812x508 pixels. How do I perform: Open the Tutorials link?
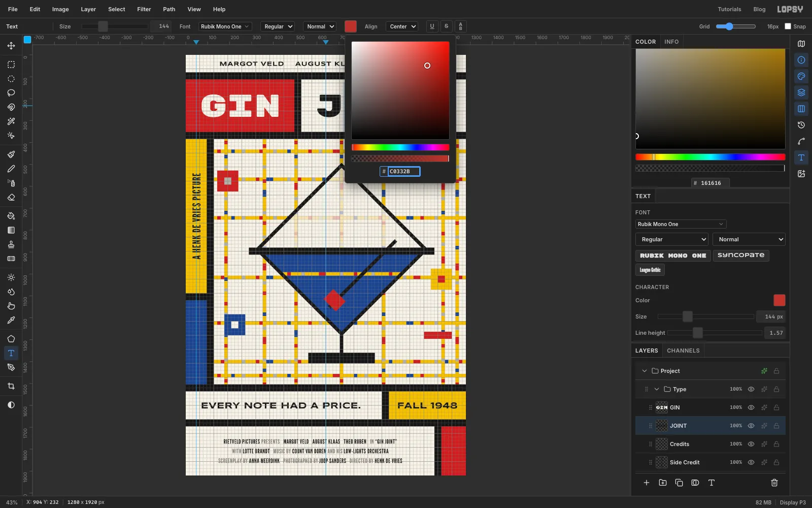coord(729,9)
